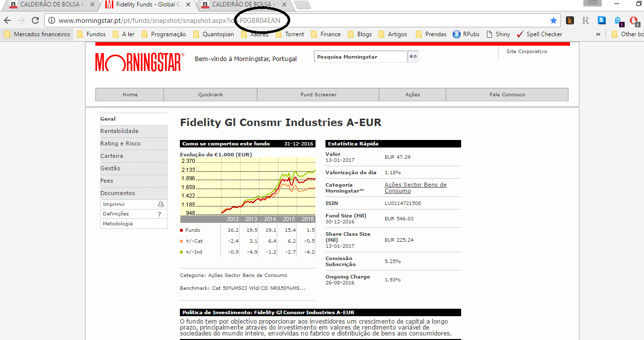Open a new browser tab
Viewport: 644px width, 340px height.
pos(303,5)
